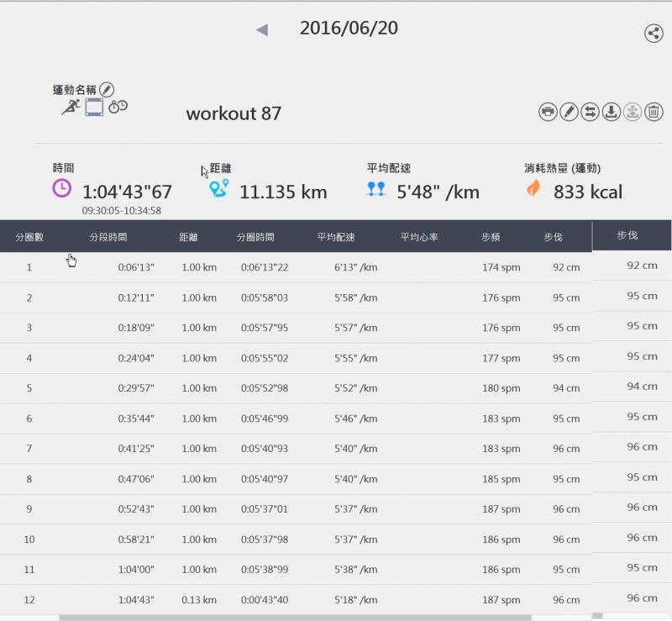672x621 pixels.
Task: Delete workout with trash icon
Action: (654, 112)
